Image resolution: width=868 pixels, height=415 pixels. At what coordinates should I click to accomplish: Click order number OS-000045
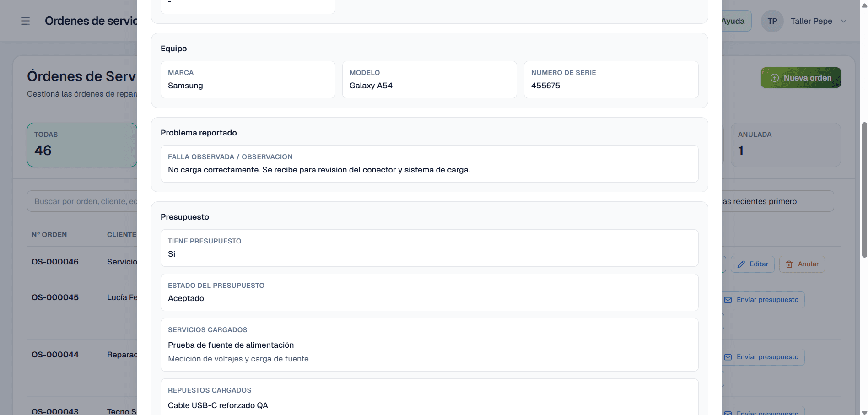tap(55, 297)
